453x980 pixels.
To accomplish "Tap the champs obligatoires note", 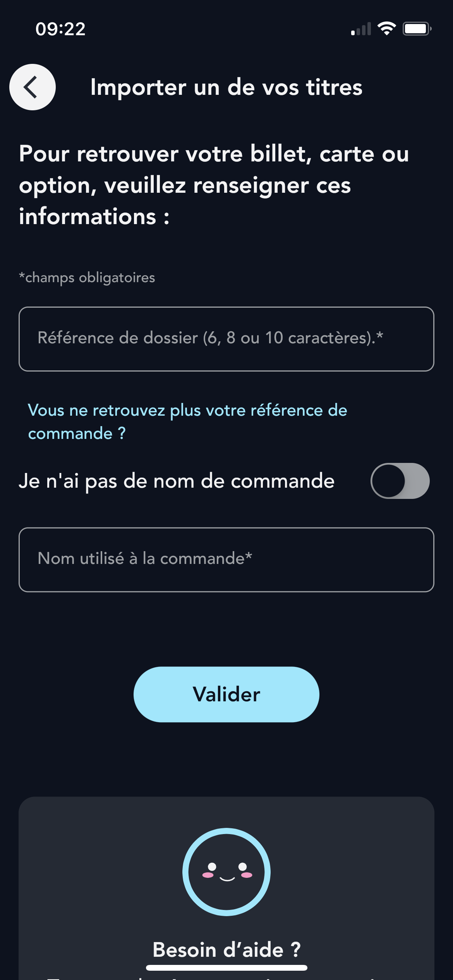I will (87, 278).
